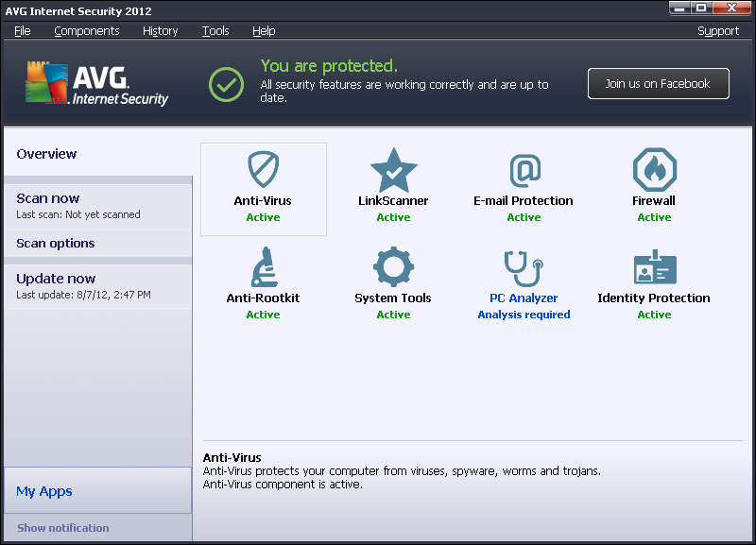Open the Anti-Virus shield icon

coord(263,170)
